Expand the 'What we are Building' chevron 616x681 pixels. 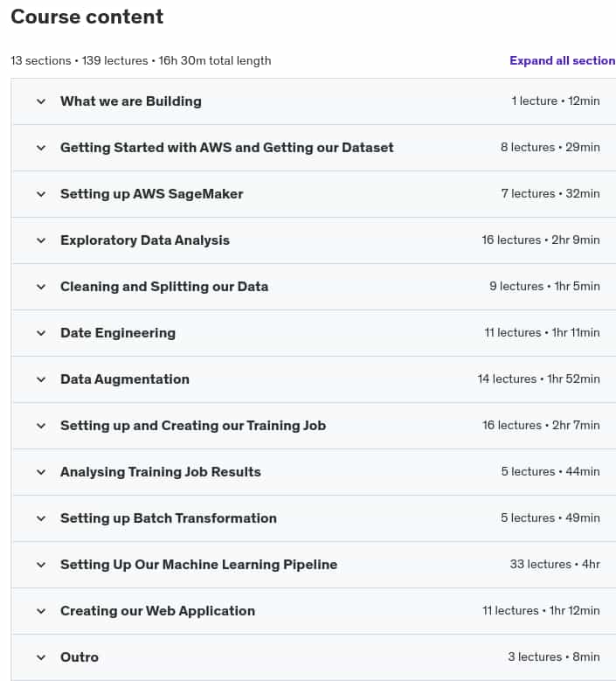tap(41, 101)
